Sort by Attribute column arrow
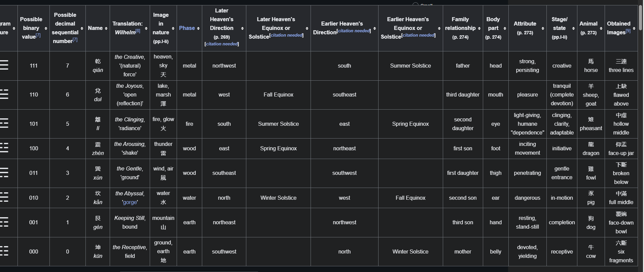Viewport: 644px width, 272px height. [543, 28]
